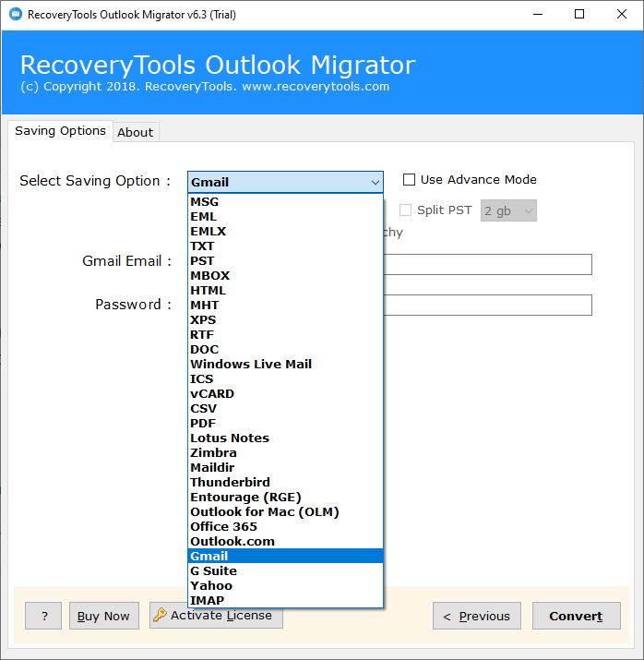Screen dimensions: 644x660
Task: Click the RecoveryTools app icon in title bar
Action: pyautogui.click(x=15, y=15)
